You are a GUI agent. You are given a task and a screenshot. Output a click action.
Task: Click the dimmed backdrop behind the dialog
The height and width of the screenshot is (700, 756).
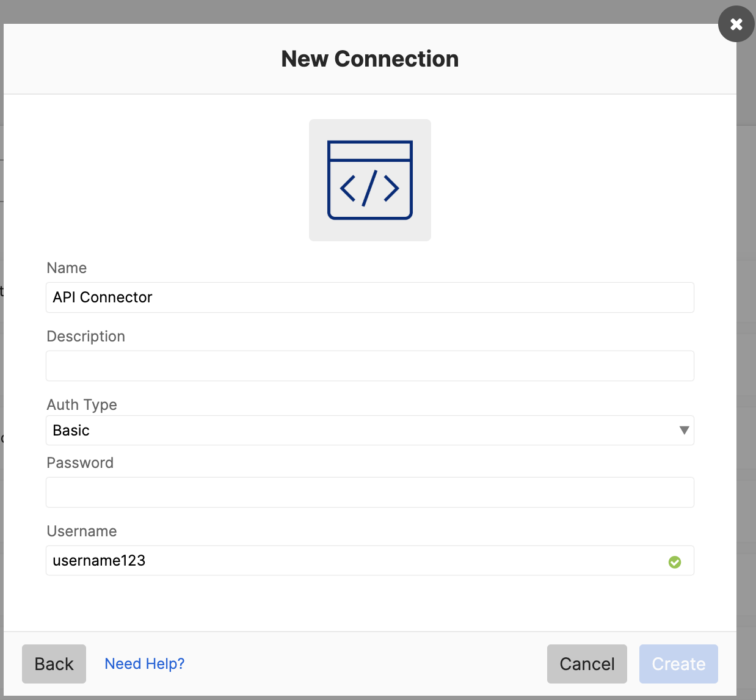coord(366,10)
